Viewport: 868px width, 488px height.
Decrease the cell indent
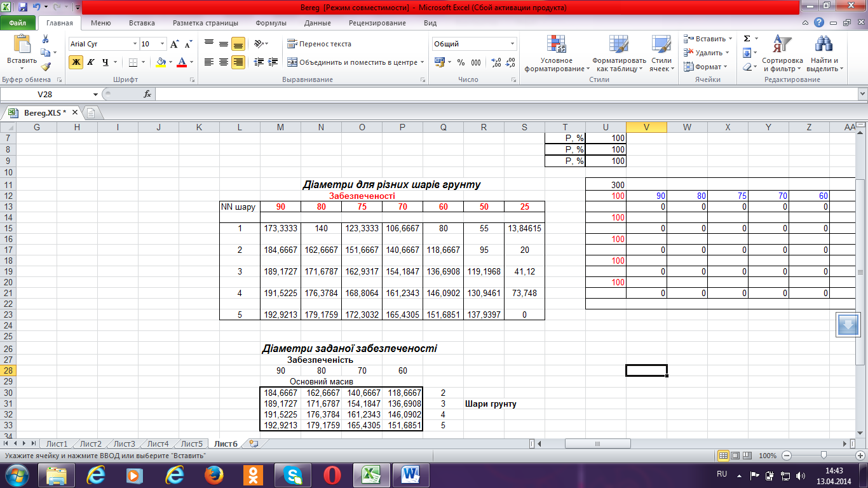tap(259, 62)
